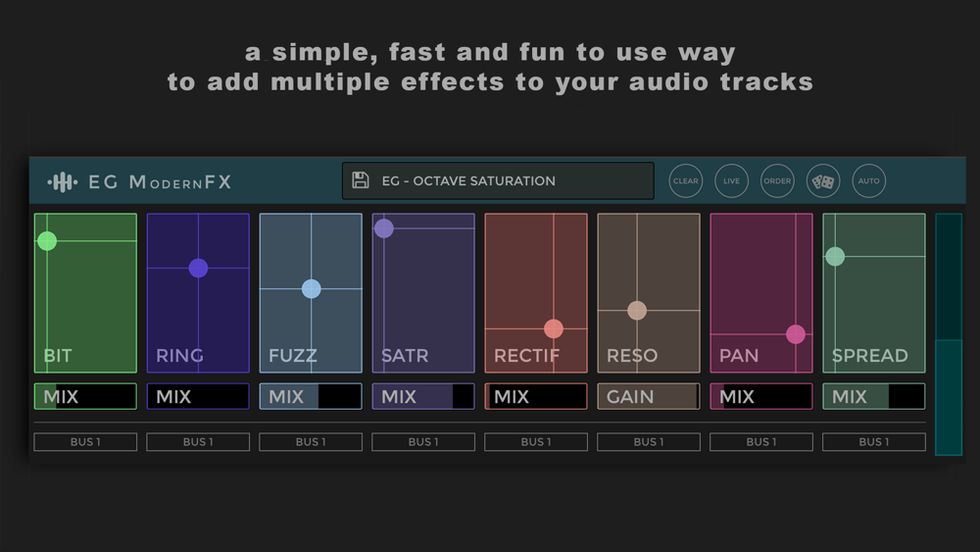Click the MIX slider under SPREAD
Viewport: 980px width, 552px height.
point(874,396)
